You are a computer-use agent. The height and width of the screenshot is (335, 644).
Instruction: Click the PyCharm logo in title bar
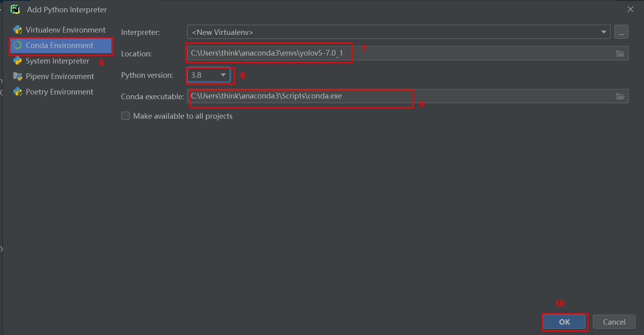[x=15, y=9]
